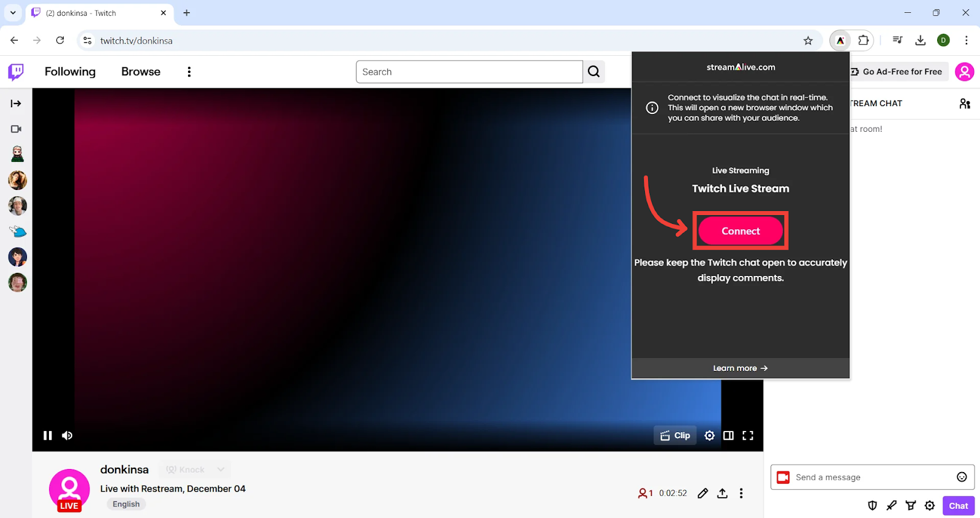The image size is (980, 518).
Task: Click the magnifier search button
Action: (594, 72)
